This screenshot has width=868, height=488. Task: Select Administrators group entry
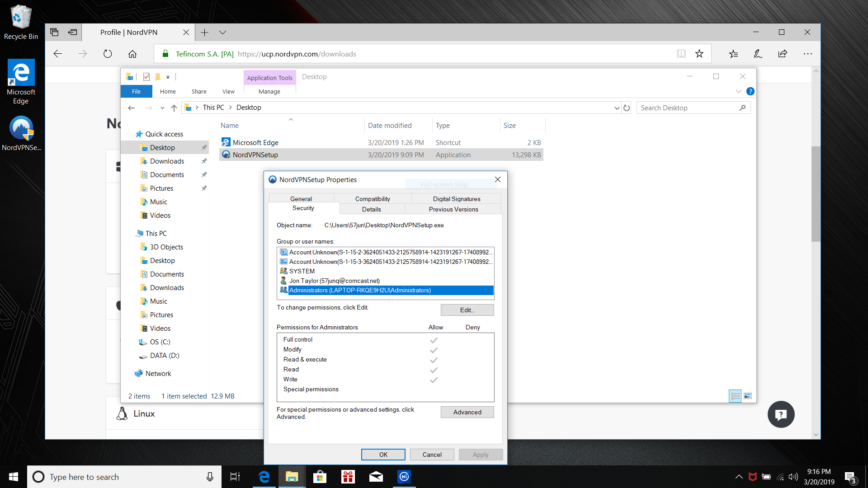point(386,290)
